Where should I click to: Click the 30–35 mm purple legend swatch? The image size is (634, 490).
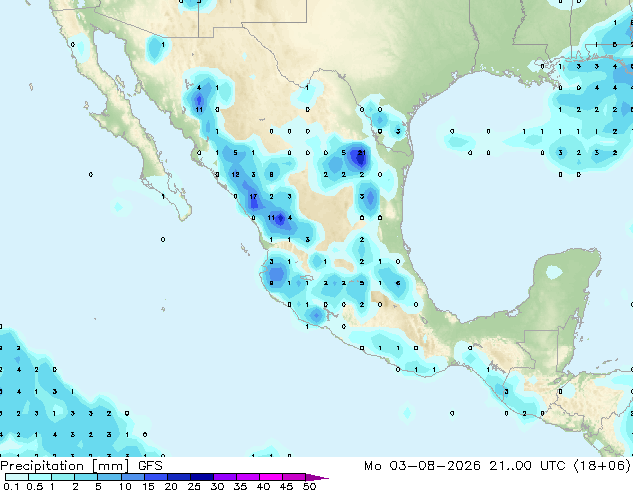pyautogui.click(x=224, y=477)
